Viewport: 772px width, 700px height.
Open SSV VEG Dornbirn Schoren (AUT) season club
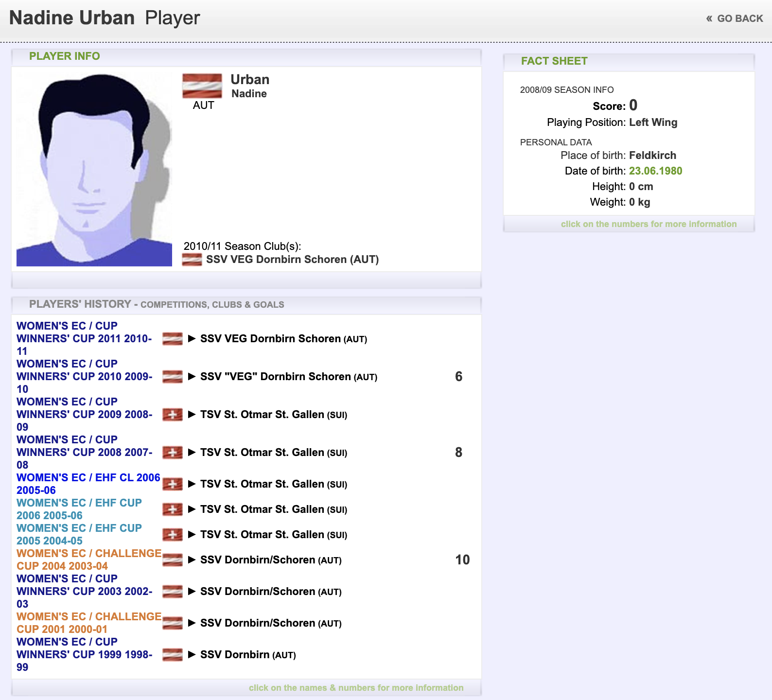(x=292, y=260)
